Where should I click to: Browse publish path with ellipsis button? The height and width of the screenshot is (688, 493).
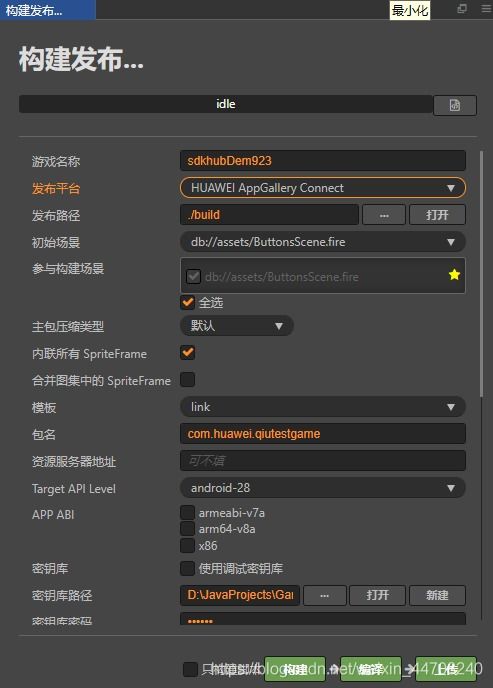coord(384,215)
